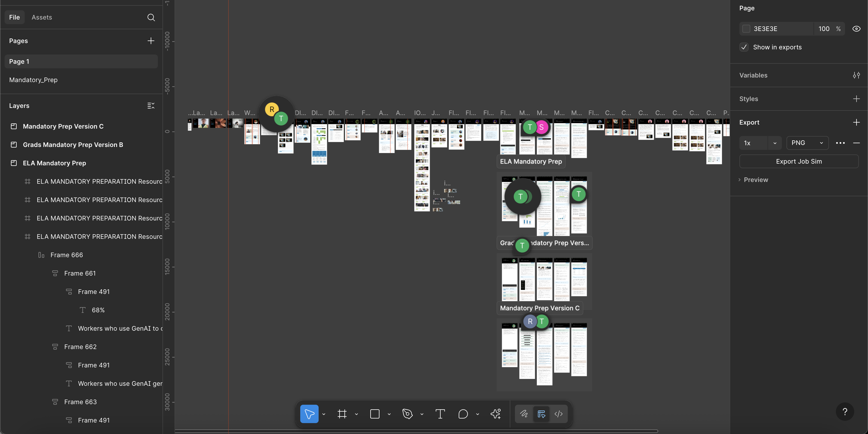Viewport: 868px width, 434px height.
Task: Open the Mandatory_Prep page
Action: (33, 80)
